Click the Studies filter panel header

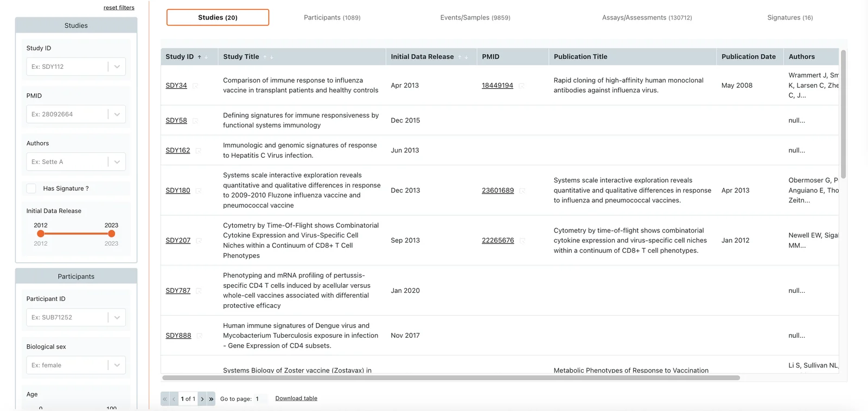(76, 25)
